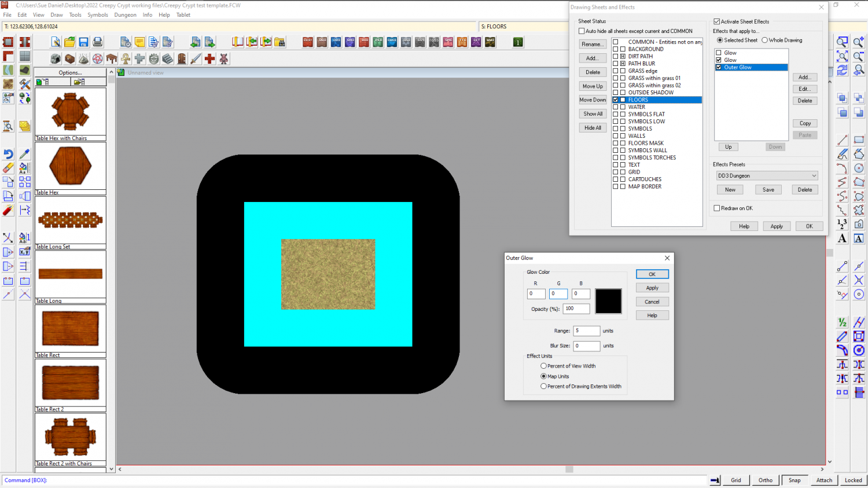Click the Range input field
Viewport: 868px width, 488px height.
coord(587,331)
